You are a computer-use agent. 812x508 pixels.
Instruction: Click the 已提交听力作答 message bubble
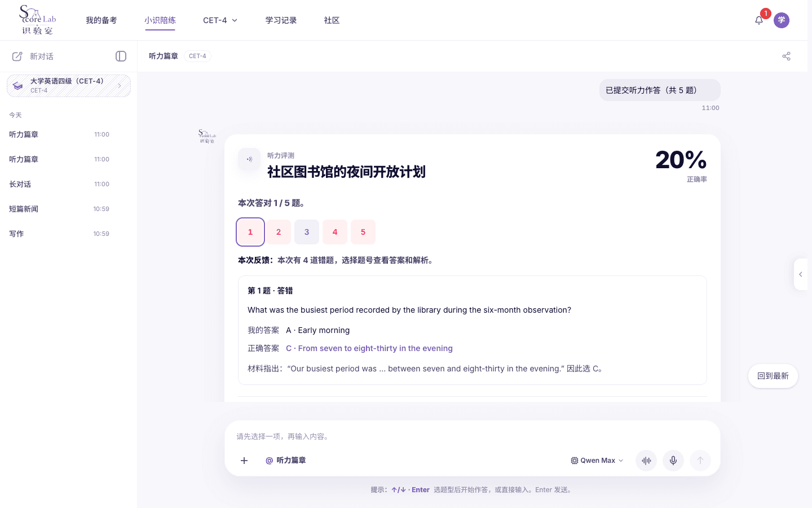click(x=660, y=90)
